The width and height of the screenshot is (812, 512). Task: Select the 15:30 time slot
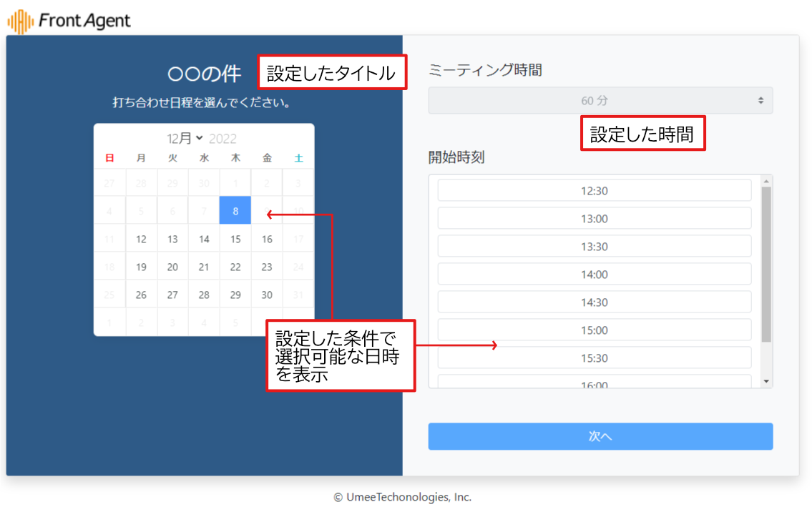[x=594, y=358]
